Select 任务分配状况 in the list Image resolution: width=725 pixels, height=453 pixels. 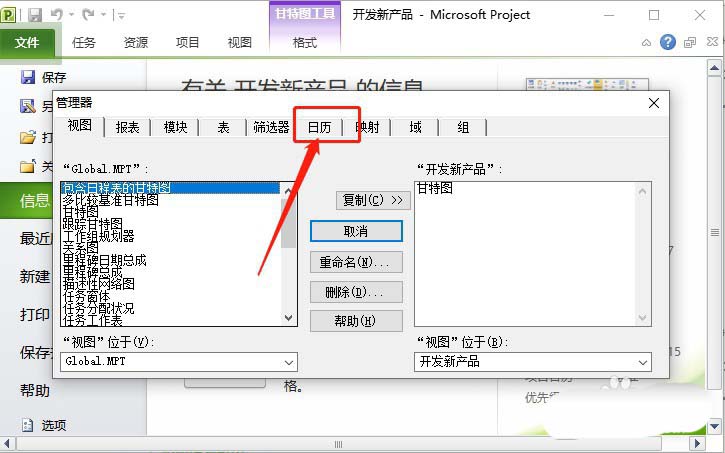[x=98, y=308]
